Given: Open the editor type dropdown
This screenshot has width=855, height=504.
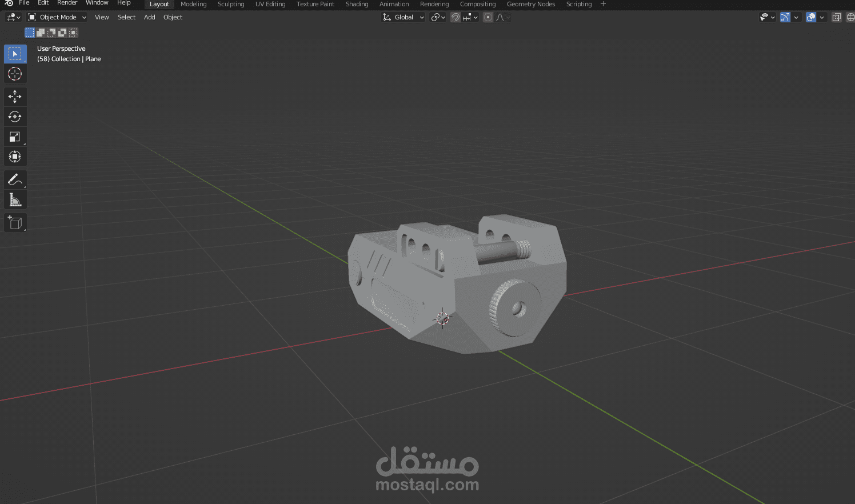Looking at the screenshot, I should coord(13,17).
